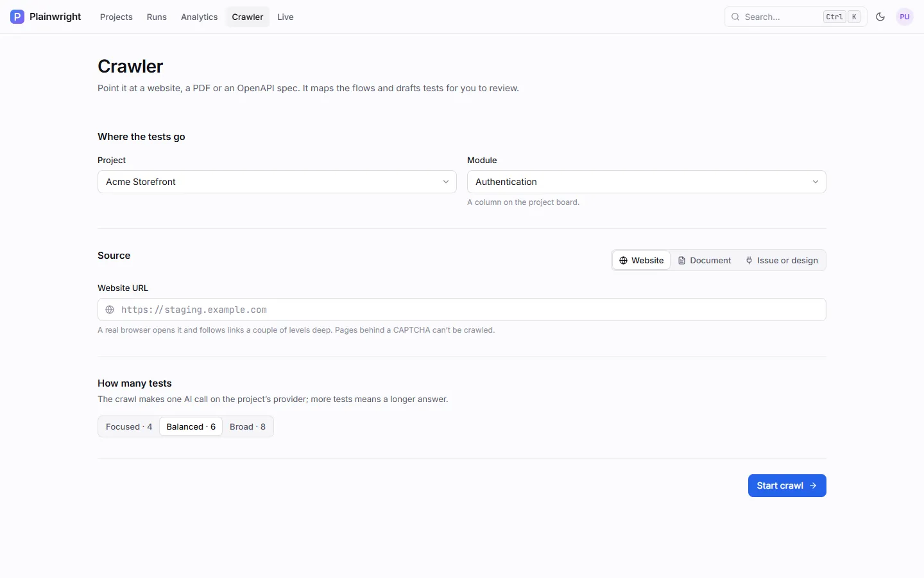This screenshot has height=578, width=924.
Task: Open the Runs nav tab
Action: [157, 17]
